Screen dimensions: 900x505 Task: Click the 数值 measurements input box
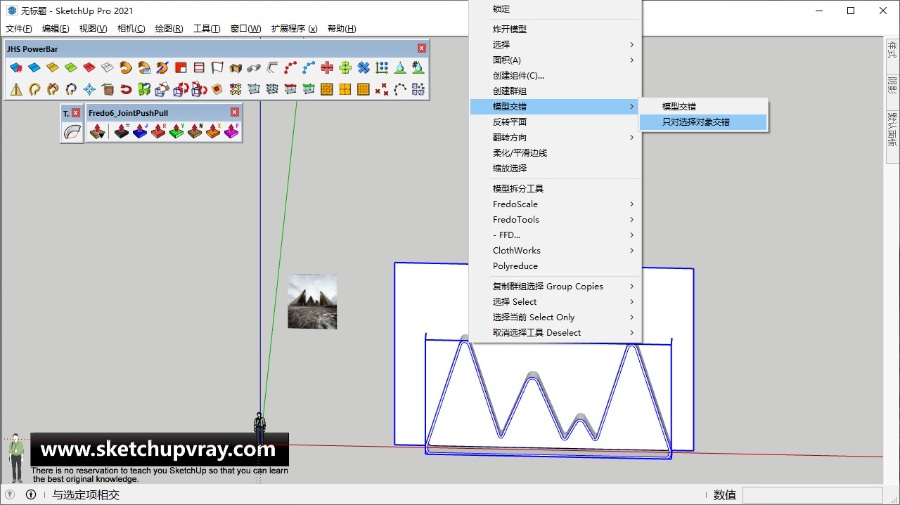(812, 495)
